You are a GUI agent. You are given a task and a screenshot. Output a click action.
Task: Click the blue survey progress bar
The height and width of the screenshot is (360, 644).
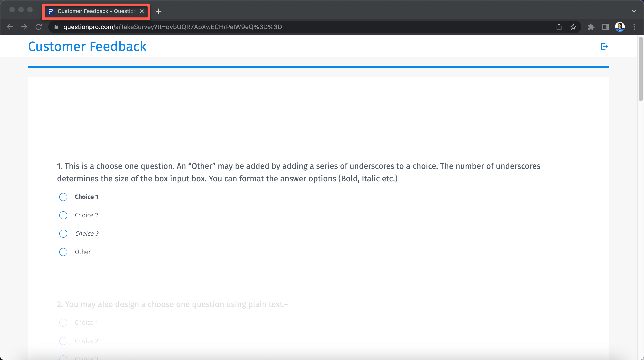click(318, 67)
